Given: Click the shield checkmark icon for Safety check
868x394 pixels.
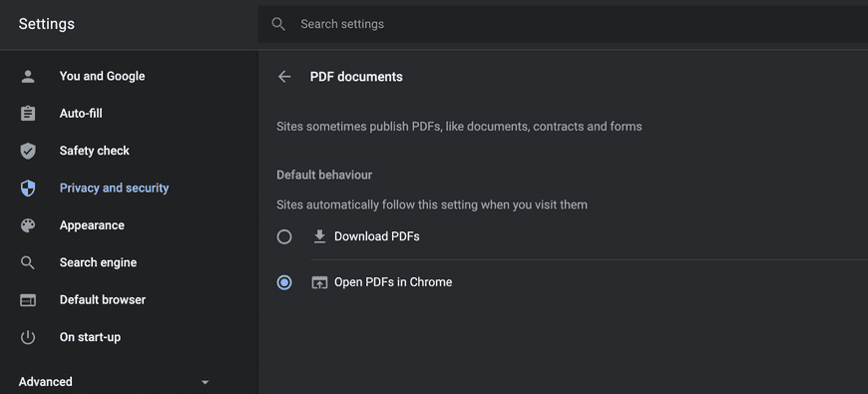Looking at the screenshot, I should tap(28, 151).
